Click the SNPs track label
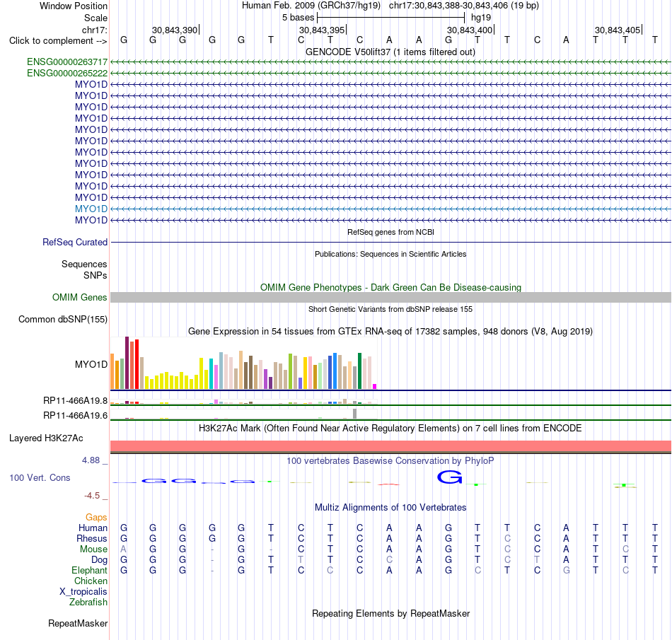 tap(95, 276)
